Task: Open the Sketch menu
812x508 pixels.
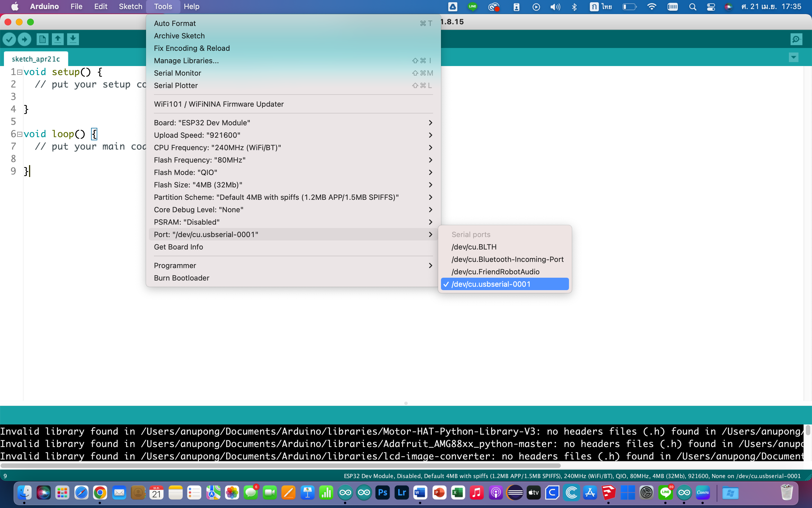Action: (x=131, y=6)
